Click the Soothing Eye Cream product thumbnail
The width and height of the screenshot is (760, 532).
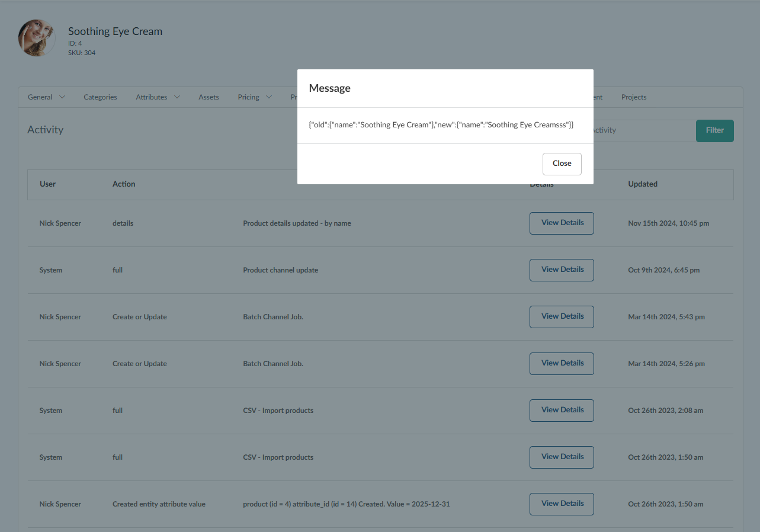[x=37, y=38]
